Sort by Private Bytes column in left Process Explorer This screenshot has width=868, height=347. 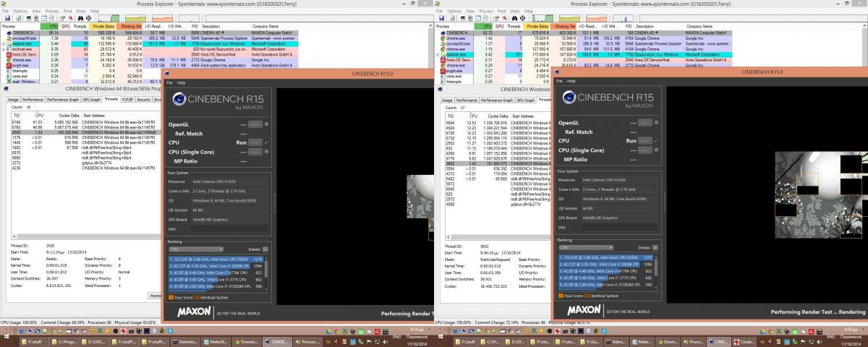click(x=102, y=26)
